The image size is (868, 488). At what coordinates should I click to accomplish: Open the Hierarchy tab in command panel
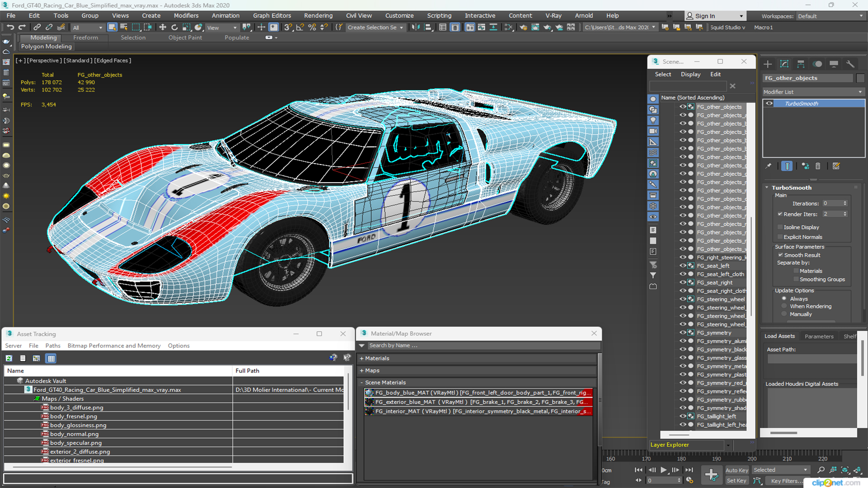(801, 64)
